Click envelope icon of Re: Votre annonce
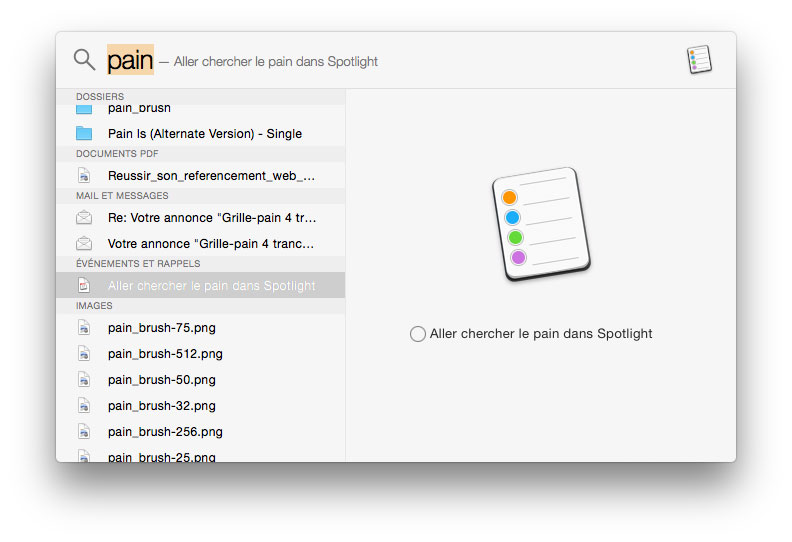Viewport: 792px width, 542px height. [x=84, y=218]
